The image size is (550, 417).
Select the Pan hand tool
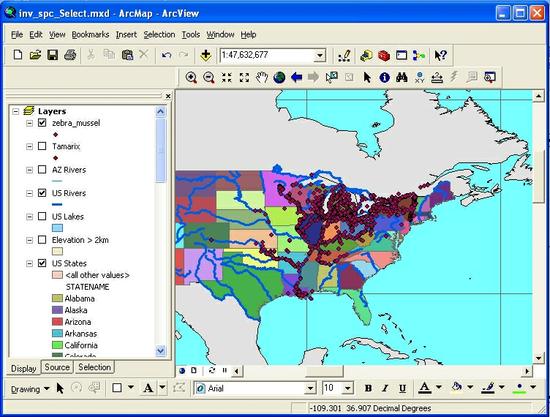coord(262,77)
